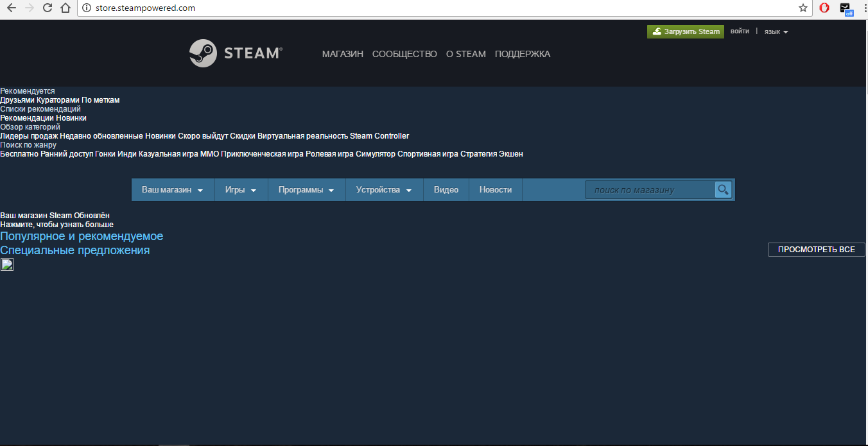868x446 pixels.
Task: Click the Приключенческая игра genre link
Action: click(262, 154)
